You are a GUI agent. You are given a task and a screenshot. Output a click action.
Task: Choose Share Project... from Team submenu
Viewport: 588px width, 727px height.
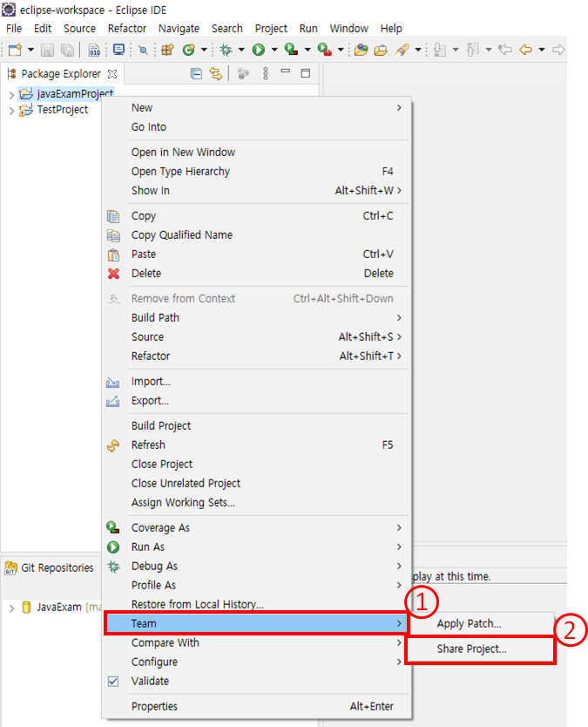pyautogui.click(x=481, y=649)
